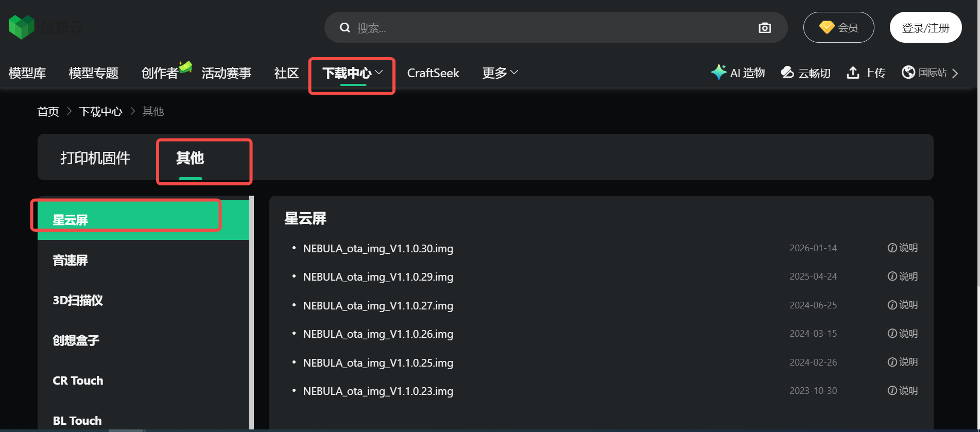Select the 其他 tab
980x432 pixels.
click(x=190, y=158)
